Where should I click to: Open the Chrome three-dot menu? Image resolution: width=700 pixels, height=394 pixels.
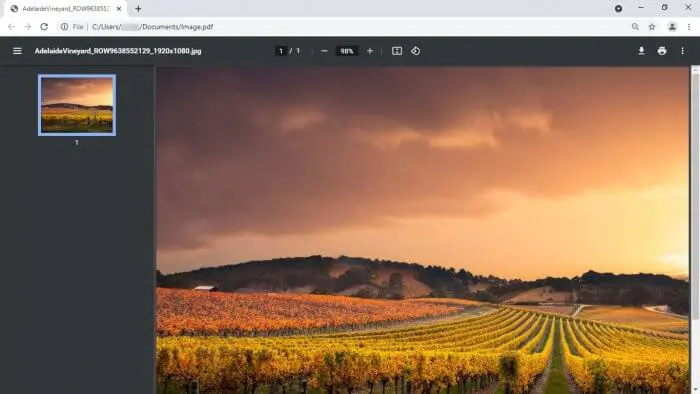tap(689, 27)
